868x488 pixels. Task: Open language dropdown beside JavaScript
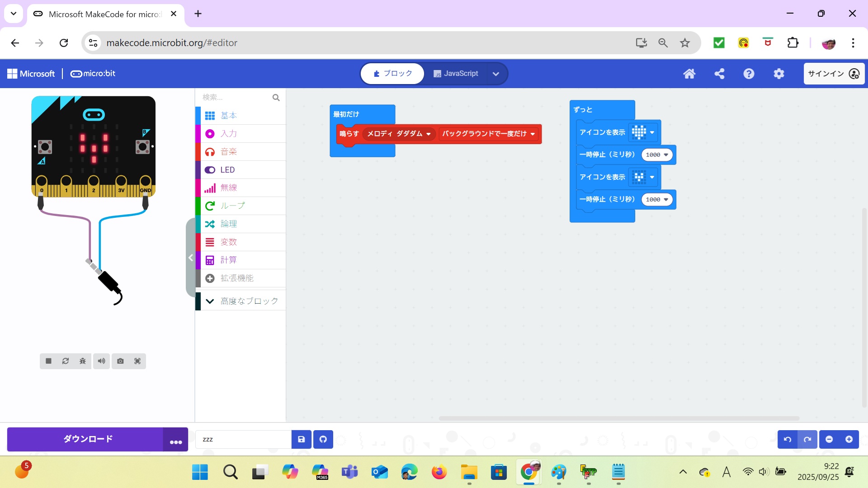point(495,74)
